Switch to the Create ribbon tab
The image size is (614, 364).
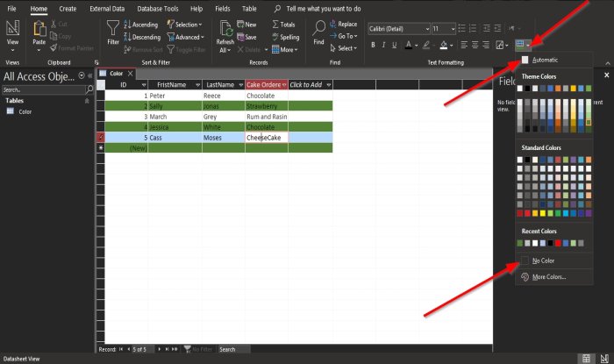point(68,9)
